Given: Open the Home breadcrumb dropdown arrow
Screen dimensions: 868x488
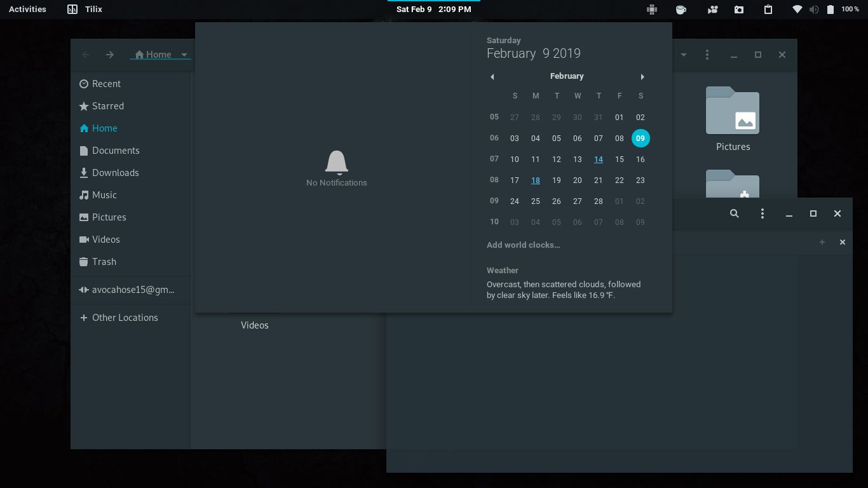Looking at the screenshot, I should point(184,55).
